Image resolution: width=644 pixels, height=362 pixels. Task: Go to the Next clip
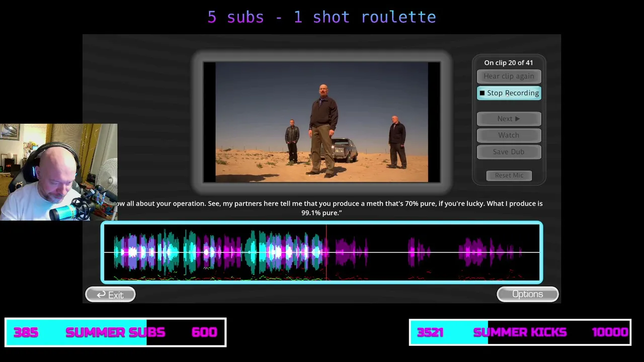click(x=509, y=119)
